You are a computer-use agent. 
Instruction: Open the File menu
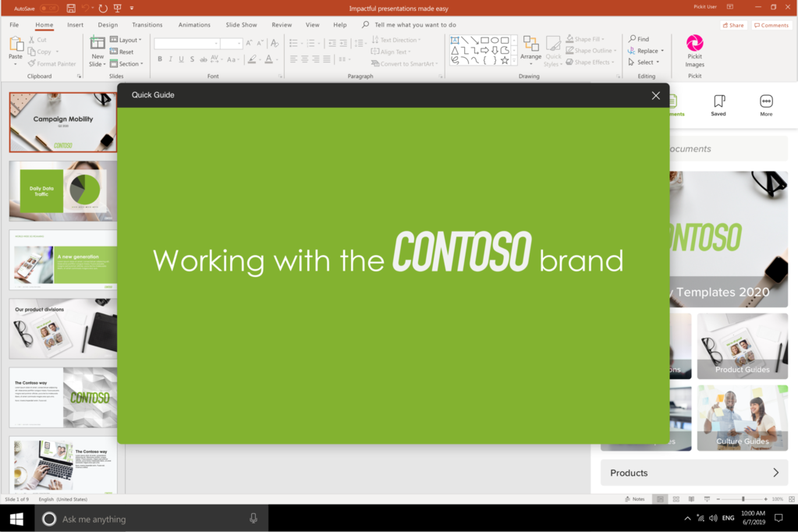(x=14, y=24)
